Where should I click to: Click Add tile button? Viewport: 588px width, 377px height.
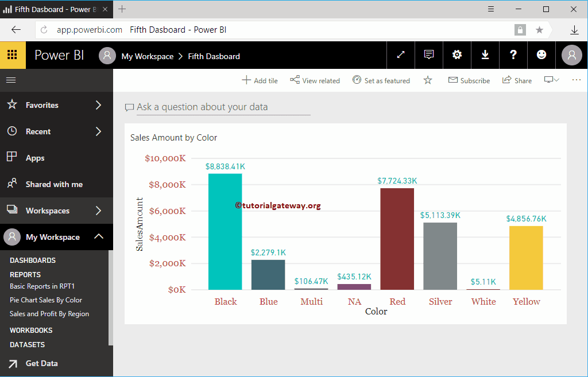coord(260,80)
